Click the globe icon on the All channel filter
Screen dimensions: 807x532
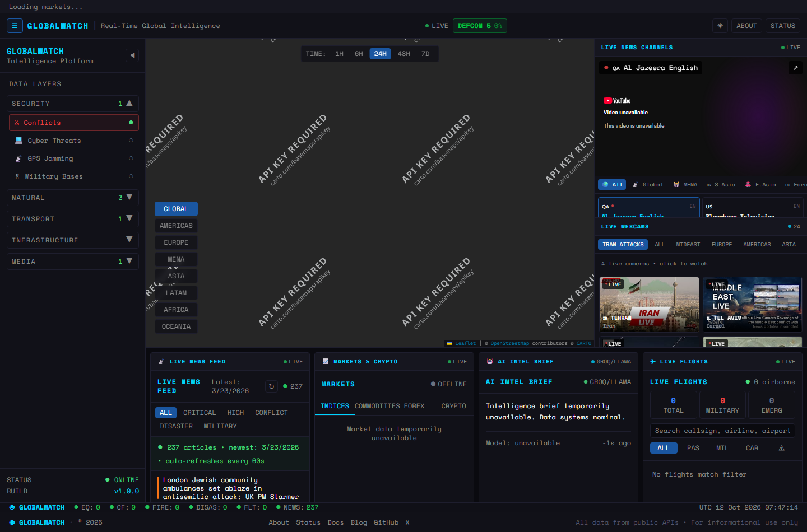pyautogui.click(x=605, y=184)
